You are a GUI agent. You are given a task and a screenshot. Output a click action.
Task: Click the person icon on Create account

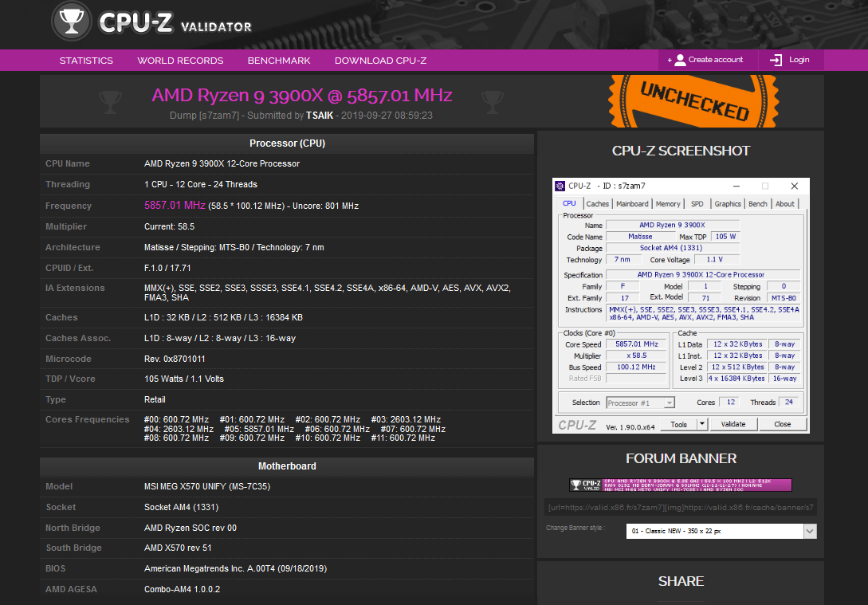(680, 60)
